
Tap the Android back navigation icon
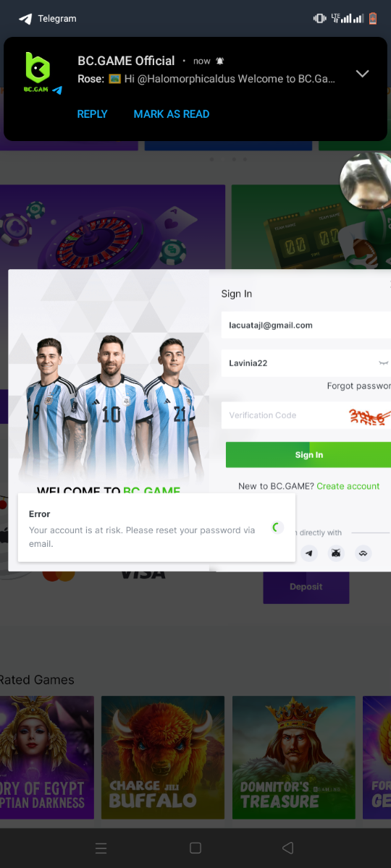click(287, 848)
